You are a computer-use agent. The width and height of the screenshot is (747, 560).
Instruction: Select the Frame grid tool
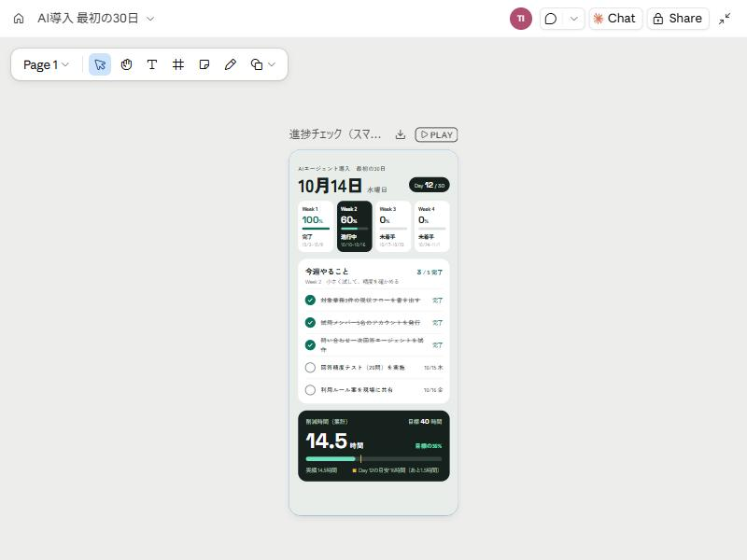178,64
